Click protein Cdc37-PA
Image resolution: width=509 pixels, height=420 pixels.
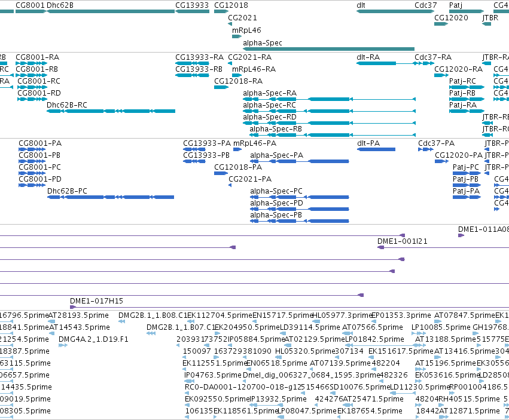426,149
